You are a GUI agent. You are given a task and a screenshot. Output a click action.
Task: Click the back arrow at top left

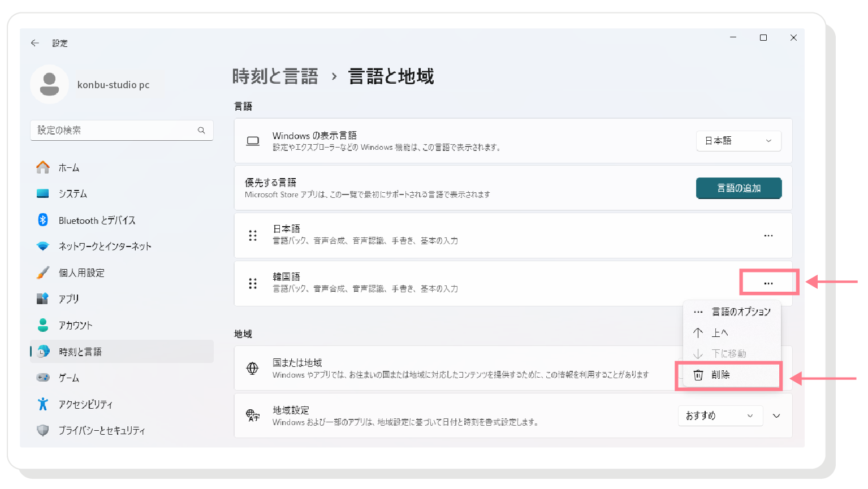tap(35, 43)
